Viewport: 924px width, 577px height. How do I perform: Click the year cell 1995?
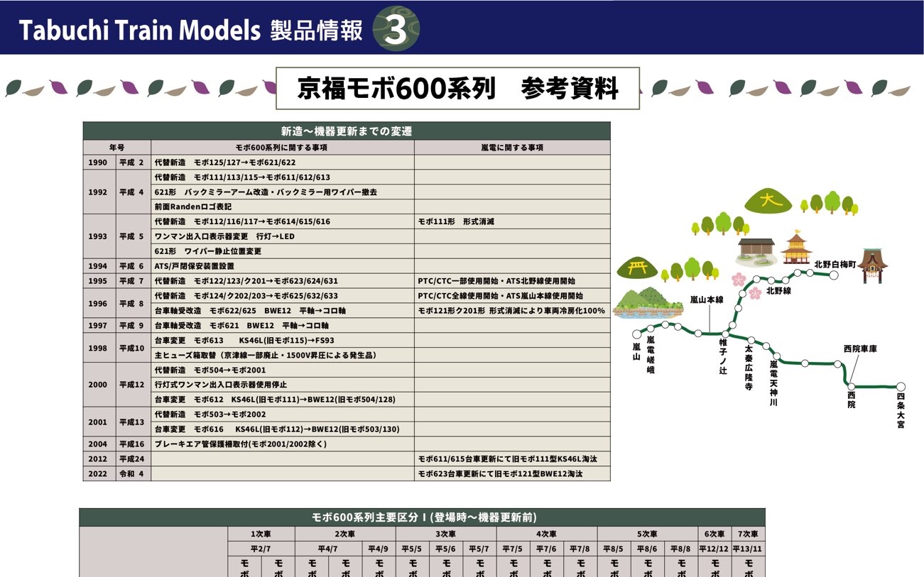click(x=99, y=281)
